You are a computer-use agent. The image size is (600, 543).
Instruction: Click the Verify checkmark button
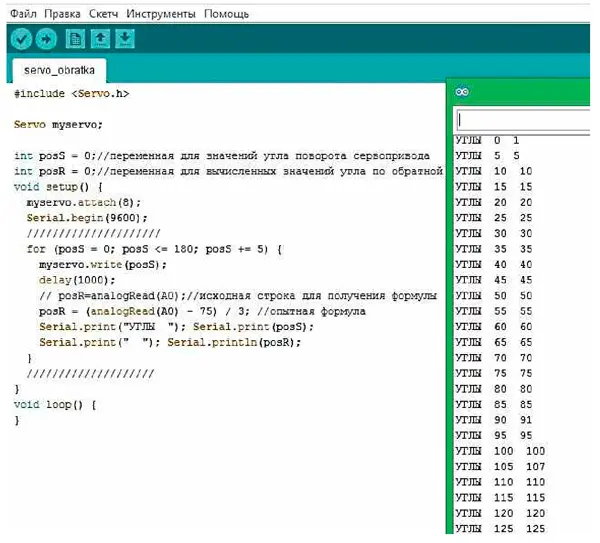tap(21, 39)
